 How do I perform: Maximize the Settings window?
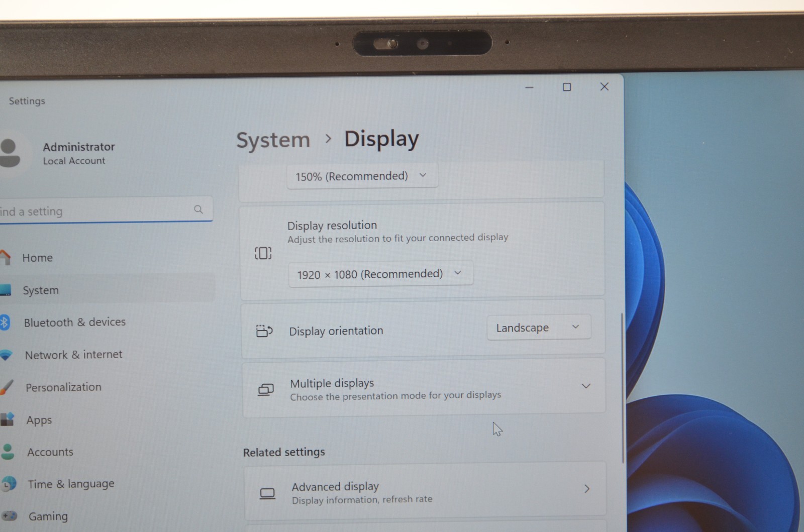pos(567,87)
